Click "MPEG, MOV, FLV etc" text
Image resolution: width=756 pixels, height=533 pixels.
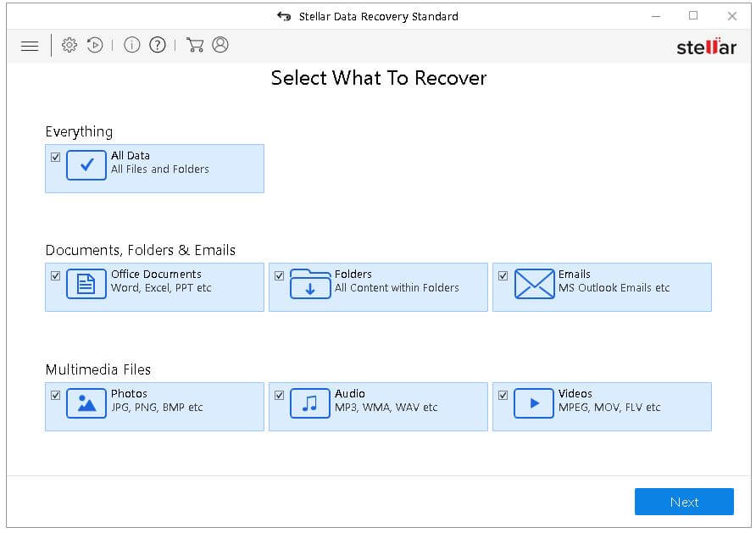click(609, 408)
